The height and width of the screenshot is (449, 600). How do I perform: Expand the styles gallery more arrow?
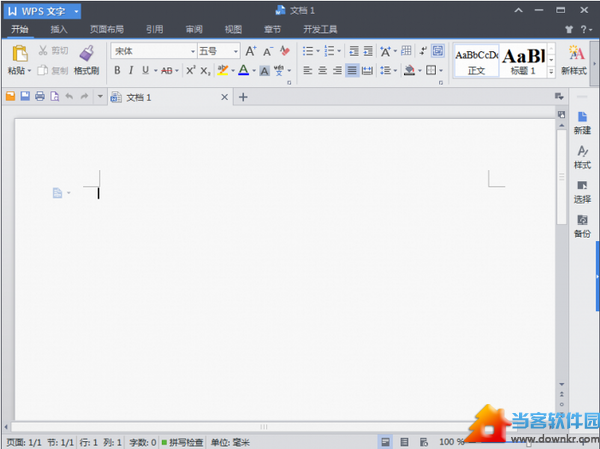(x=551, y=72)
